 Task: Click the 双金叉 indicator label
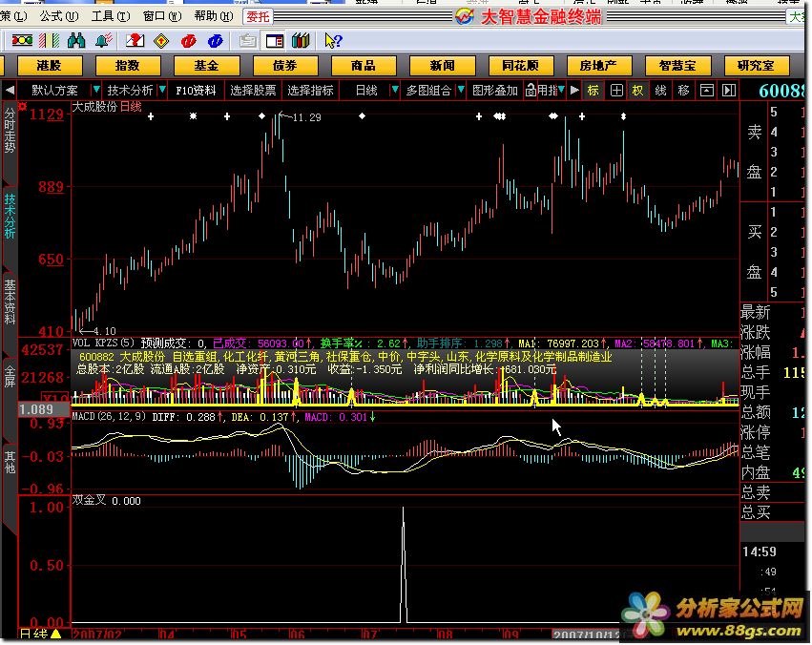pyautogui.click(x=89, y=500)
